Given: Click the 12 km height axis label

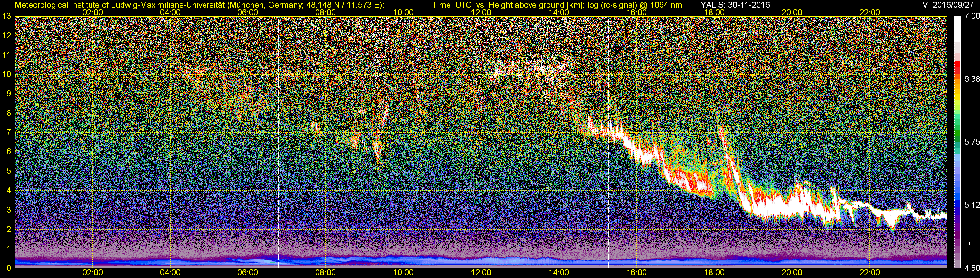Looking at the screenshot, I should point(7,36).
